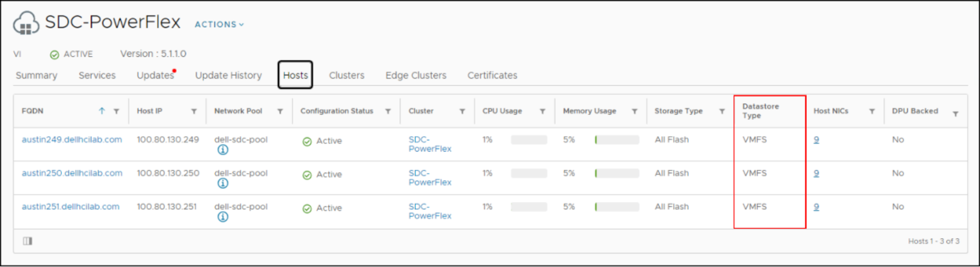
Task: Select host IP 100.80.130.250 cell
Action: click(x=168, y=173)
